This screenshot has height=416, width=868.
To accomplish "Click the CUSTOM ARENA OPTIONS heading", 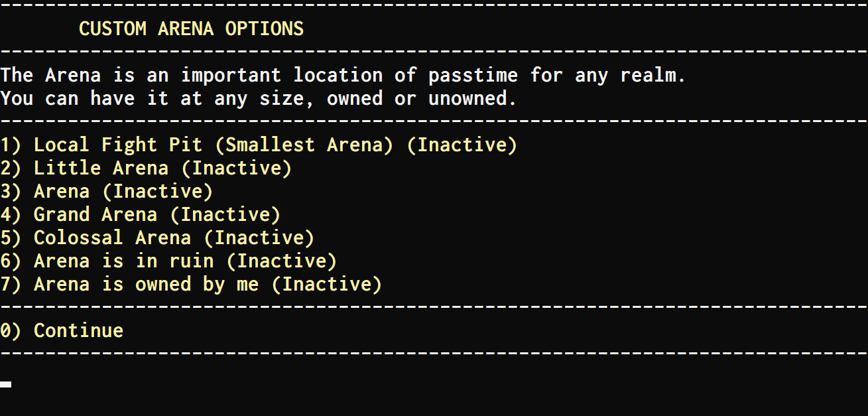I will coord(191,29).
